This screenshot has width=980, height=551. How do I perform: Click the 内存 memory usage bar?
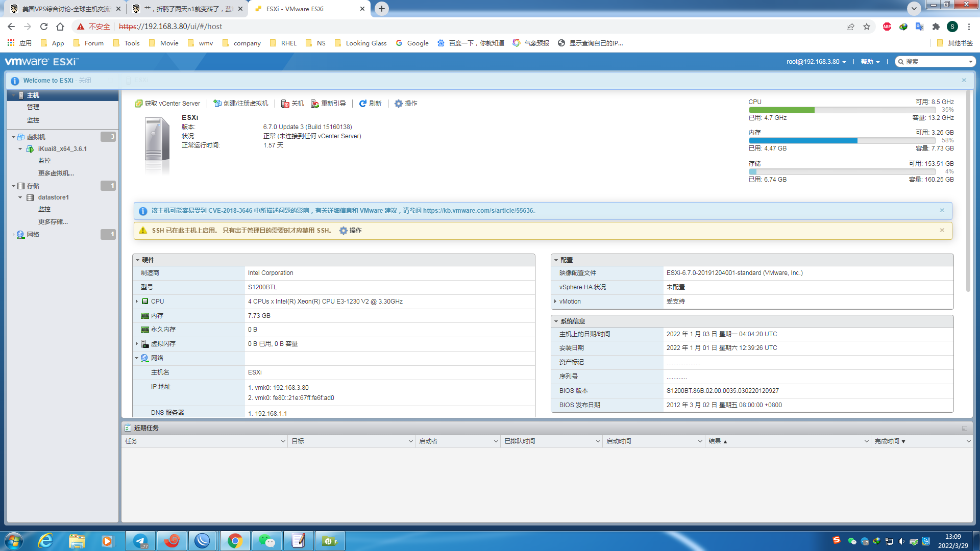(842, 141)
